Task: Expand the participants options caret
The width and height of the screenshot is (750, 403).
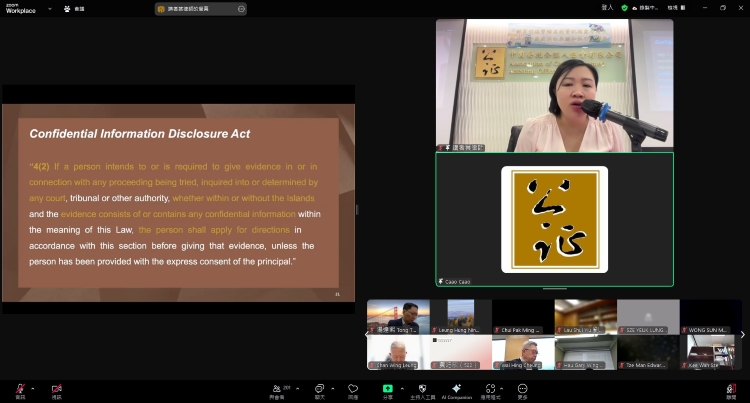Action: [298, 388]
